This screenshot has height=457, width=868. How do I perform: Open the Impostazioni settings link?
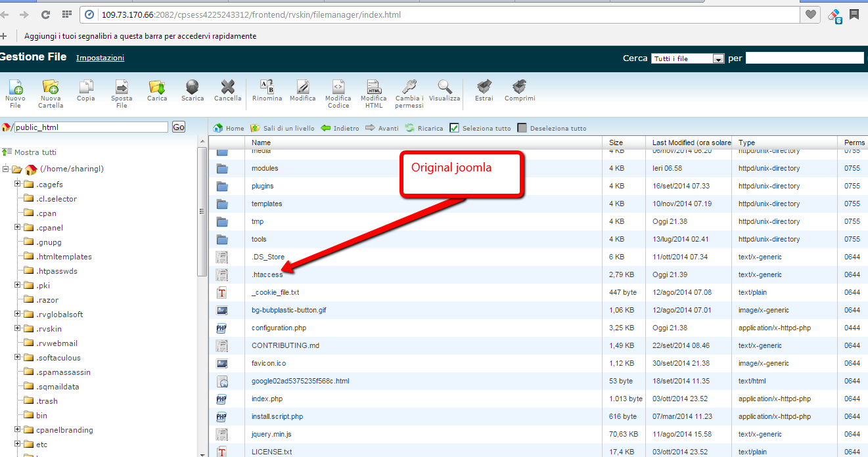100,58
